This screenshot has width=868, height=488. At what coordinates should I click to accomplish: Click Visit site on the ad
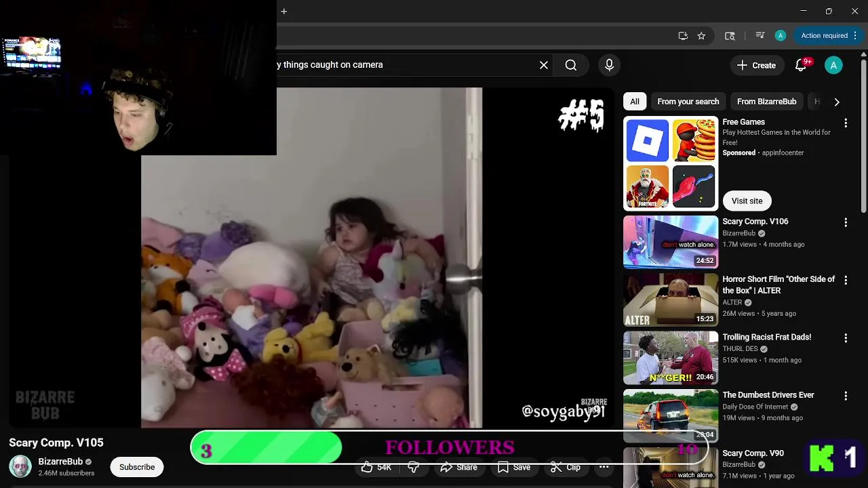coord(747,201)
